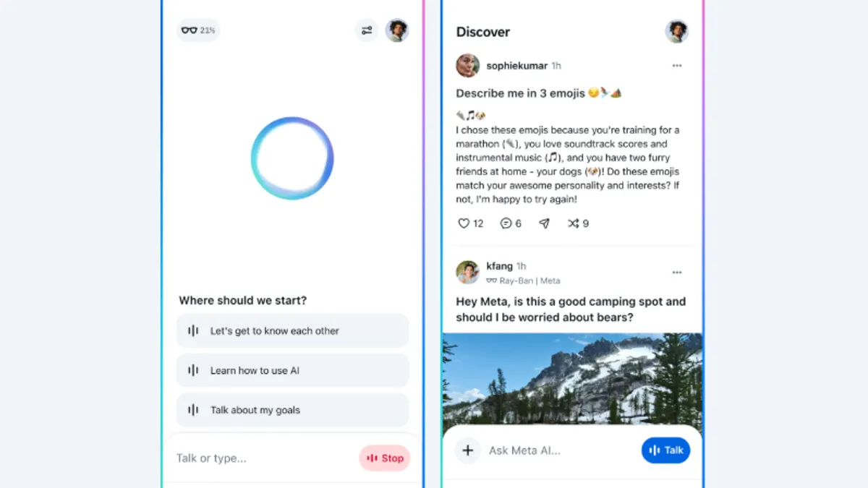The image size is (868, 488).
Task: Open the settings sliders icon
Action: point(367,30)
